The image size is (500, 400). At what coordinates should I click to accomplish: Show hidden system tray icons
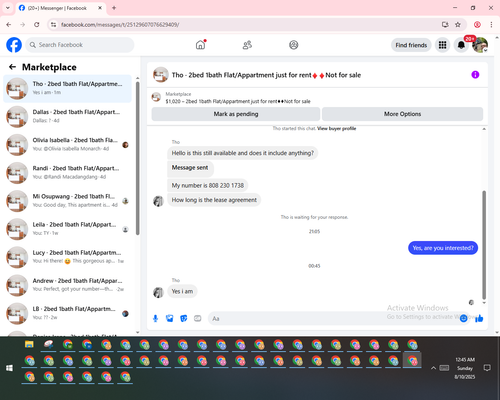433,368
